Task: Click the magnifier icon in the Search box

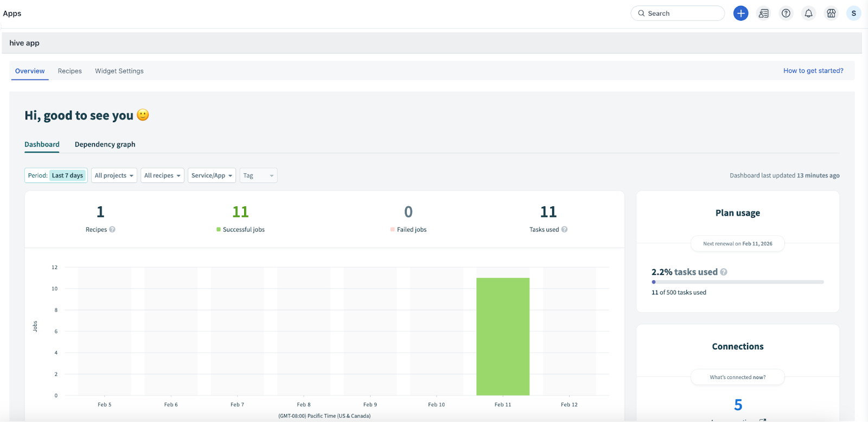Action: point(641,13)
